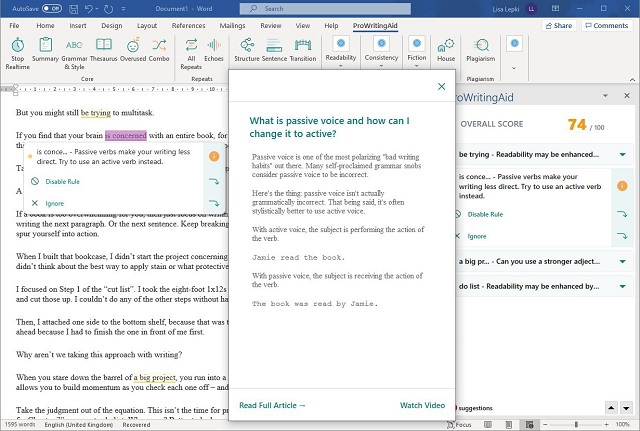Click the Watch Video link
640x431 pixels.
pos(422,405)
